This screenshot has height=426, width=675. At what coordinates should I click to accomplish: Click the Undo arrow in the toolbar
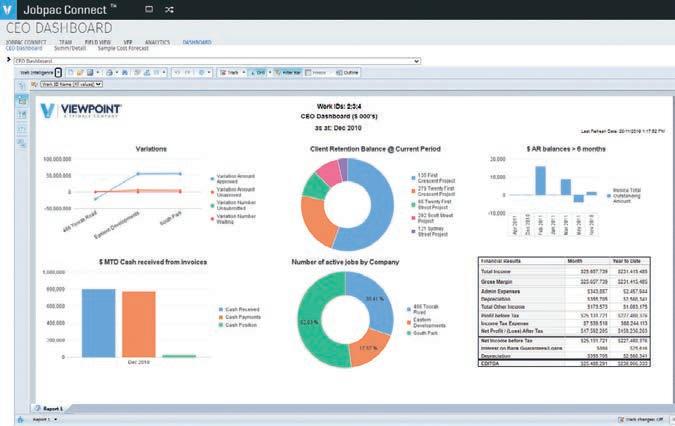(177, 73)
